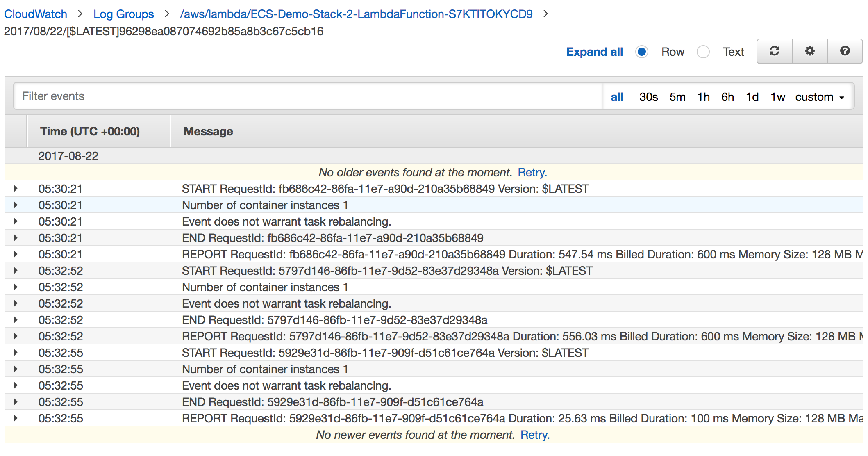
Task: Expand the 05:32:52 START RequestId row
Action: coord(16,271)
